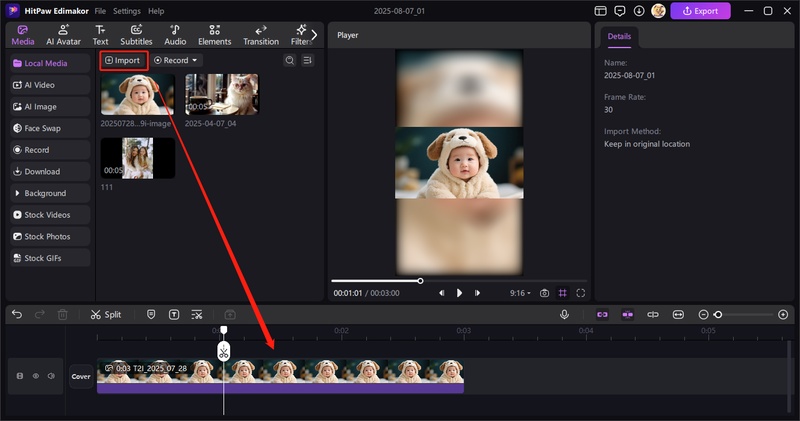Select the cat video thumbnail 2025-04-07_04
Viewport: 800px width, 421px height.
pyautogui.click(x=222, y=94)
